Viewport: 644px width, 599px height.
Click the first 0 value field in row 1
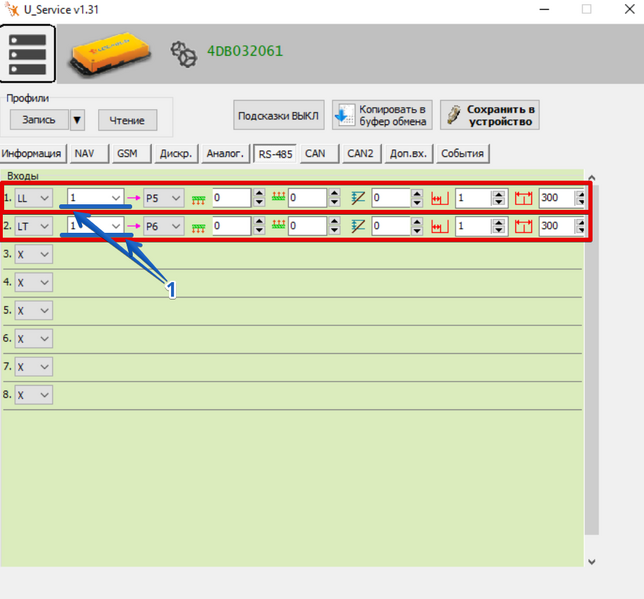click(x=232, y=198)
